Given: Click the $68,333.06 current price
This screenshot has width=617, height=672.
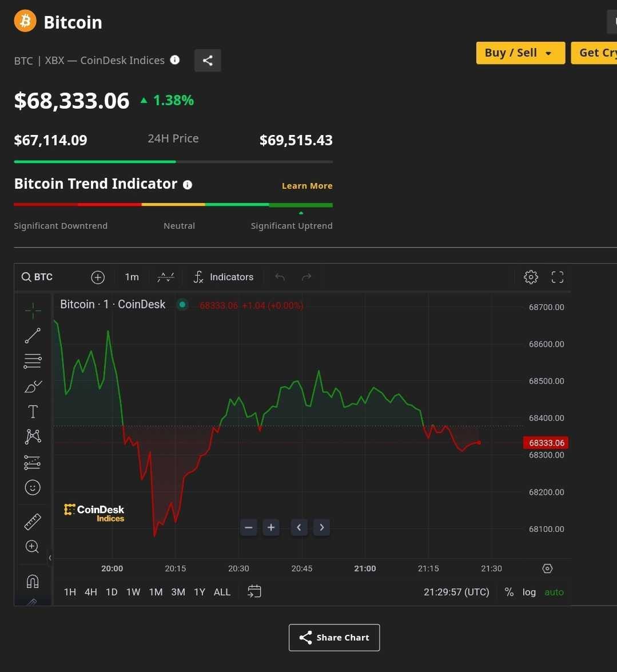Looking at the screenshot, I should (x=71, y=101).
